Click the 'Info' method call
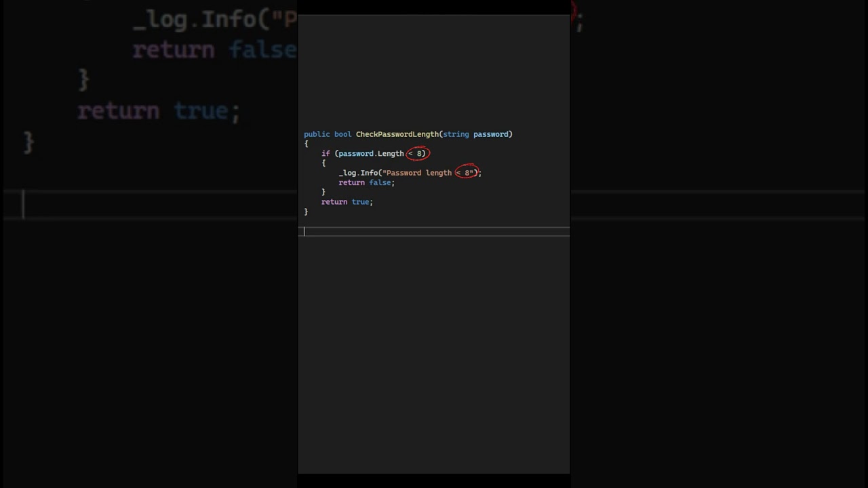Screen dimensions: 868x488 coord(369,173)
